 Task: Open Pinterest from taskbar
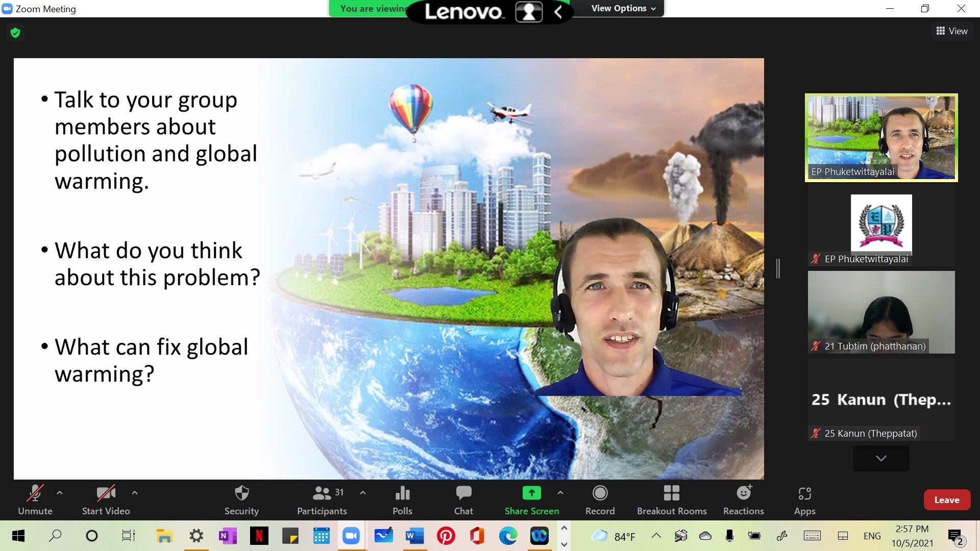(x=446, y=536)
